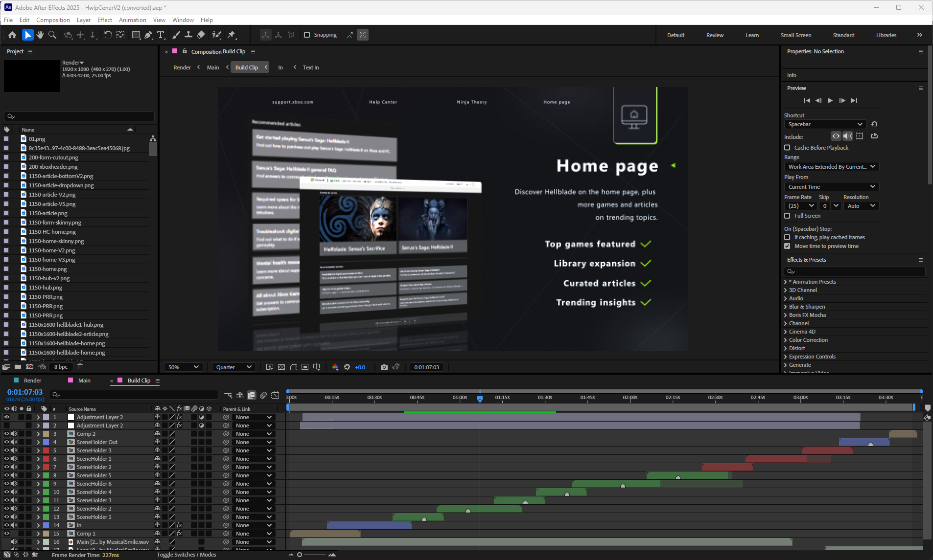
Task: Take a snapshot with camera icon
Action: pyautogui.click(x=384, y=367)
